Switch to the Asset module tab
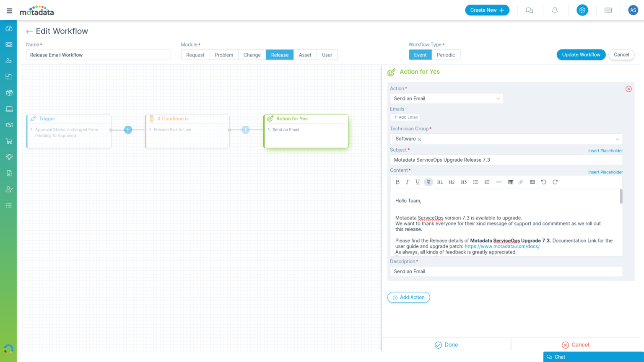644x362 pixels. click(305, 54)
